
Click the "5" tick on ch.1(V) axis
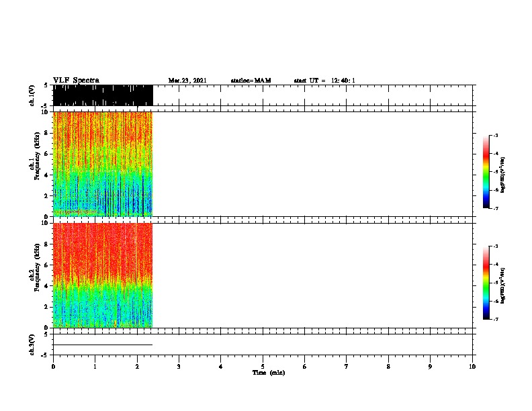46,85
